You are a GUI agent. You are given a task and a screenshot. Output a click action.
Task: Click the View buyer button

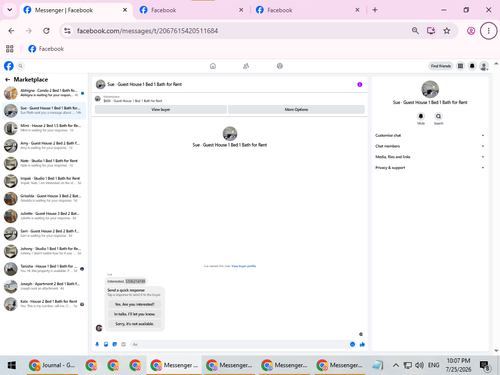[161, 109]
